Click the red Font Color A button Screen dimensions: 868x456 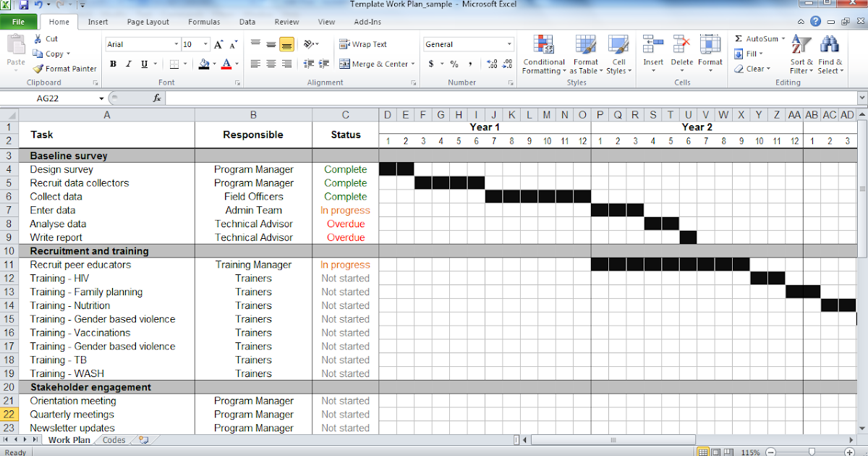tap(226, 64)
